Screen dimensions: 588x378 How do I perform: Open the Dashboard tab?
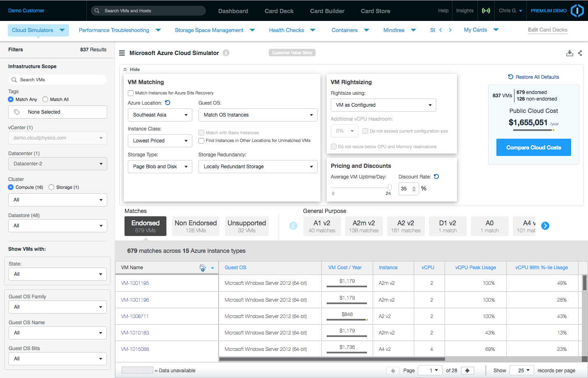[233, 11]
